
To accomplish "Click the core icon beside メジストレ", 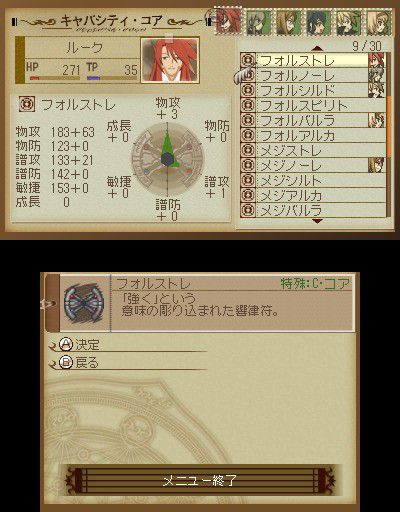I will 248,150.
